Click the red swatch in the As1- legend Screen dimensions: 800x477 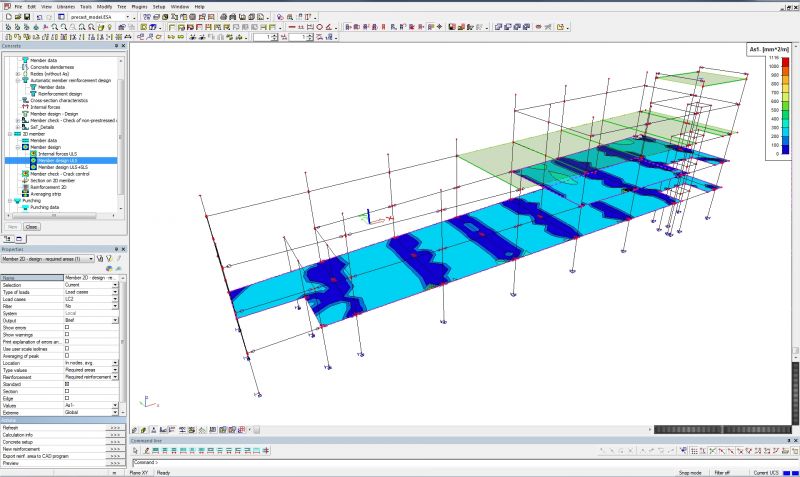click(786, 62)
